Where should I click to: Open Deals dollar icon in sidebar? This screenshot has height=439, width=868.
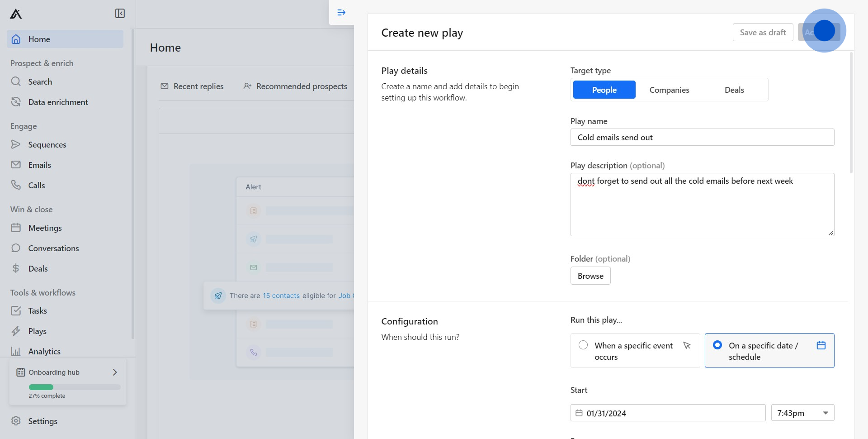coord(16,269)
